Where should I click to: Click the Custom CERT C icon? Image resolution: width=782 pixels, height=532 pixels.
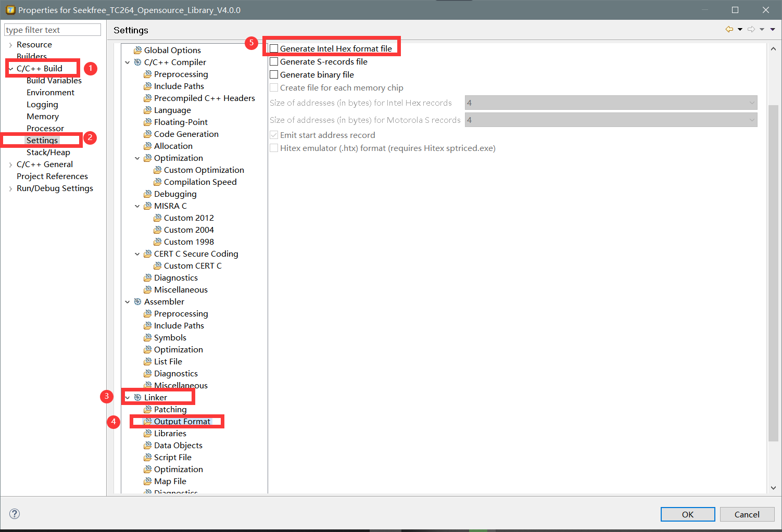pos(157,266)
